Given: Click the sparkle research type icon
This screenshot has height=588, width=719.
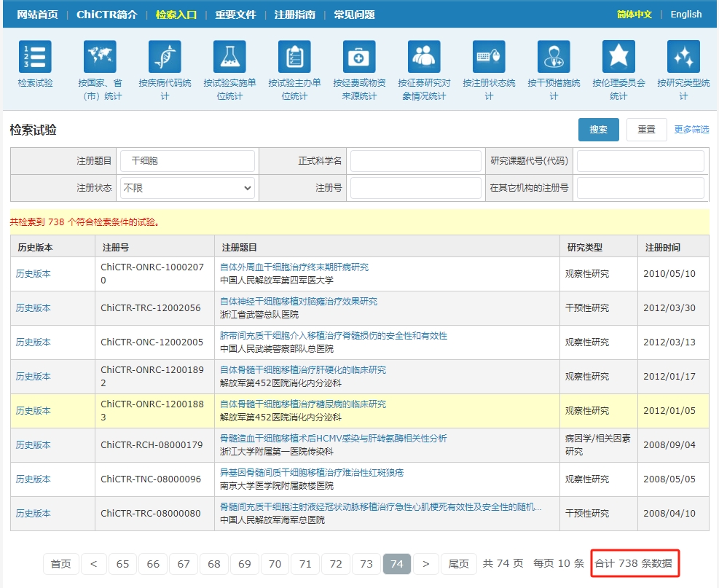Looking at the screenshot, I should (683, 57).
